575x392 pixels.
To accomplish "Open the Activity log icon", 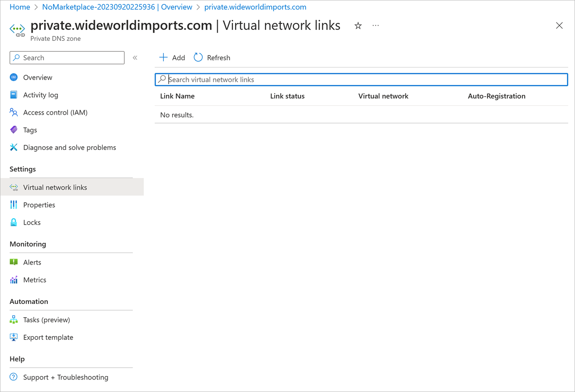I will point(14,95).
